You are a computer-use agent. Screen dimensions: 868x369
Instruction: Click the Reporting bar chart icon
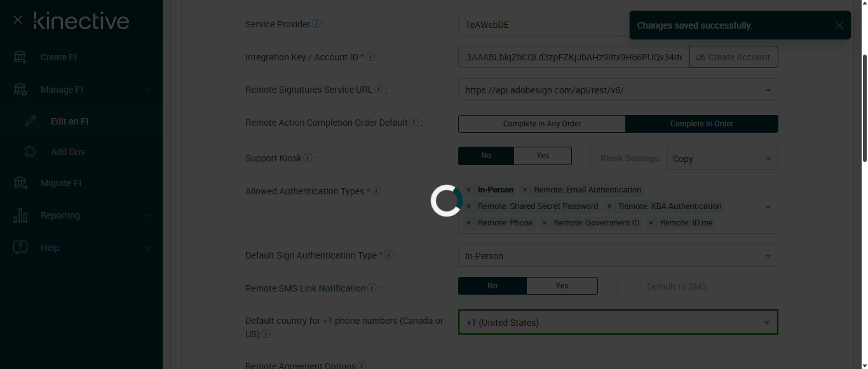[20, 215]
